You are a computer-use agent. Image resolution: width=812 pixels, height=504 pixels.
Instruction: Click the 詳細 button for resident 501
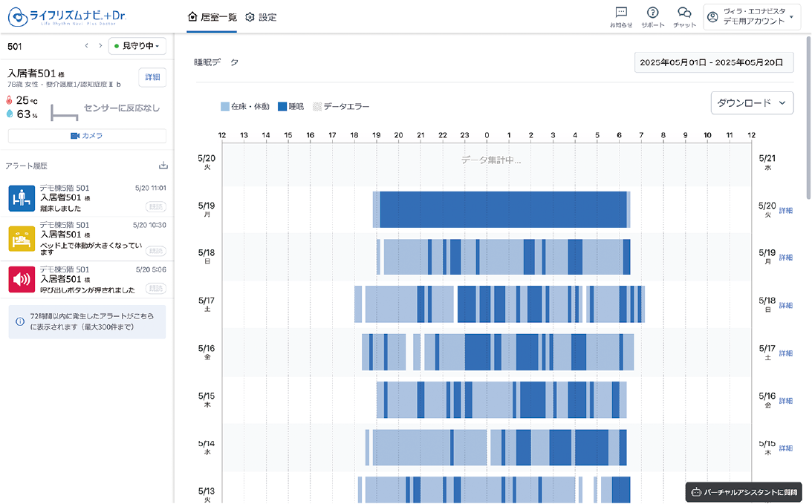click(x=152, y=78)
